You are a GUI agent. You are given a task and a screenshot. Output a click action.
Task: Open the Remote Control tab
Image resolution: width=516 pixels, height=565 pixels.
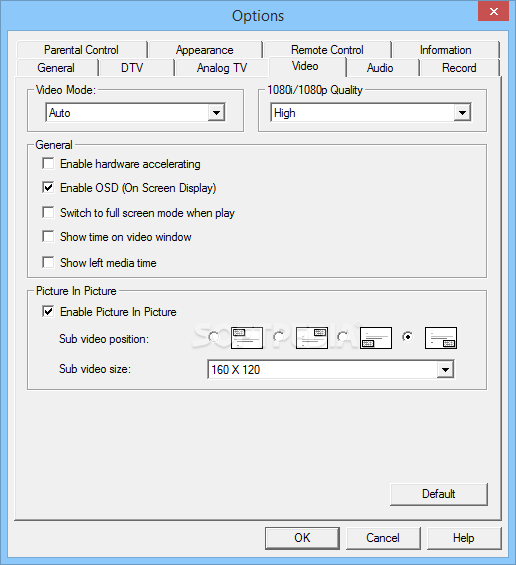(327, 50)
